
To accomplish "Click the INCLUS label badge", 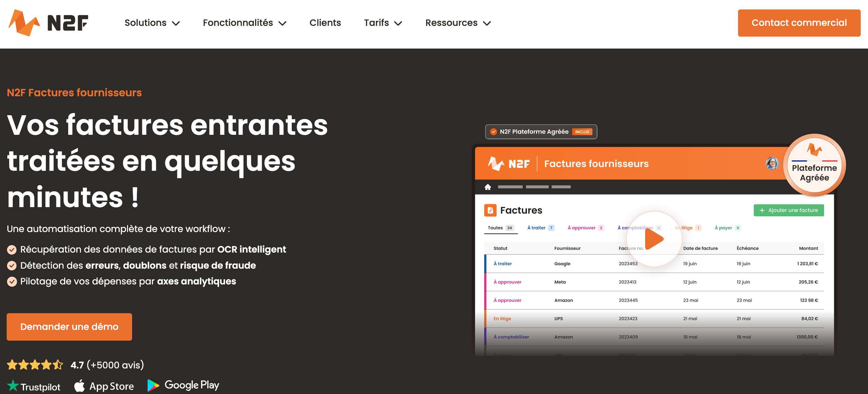I will pos(582,132).
